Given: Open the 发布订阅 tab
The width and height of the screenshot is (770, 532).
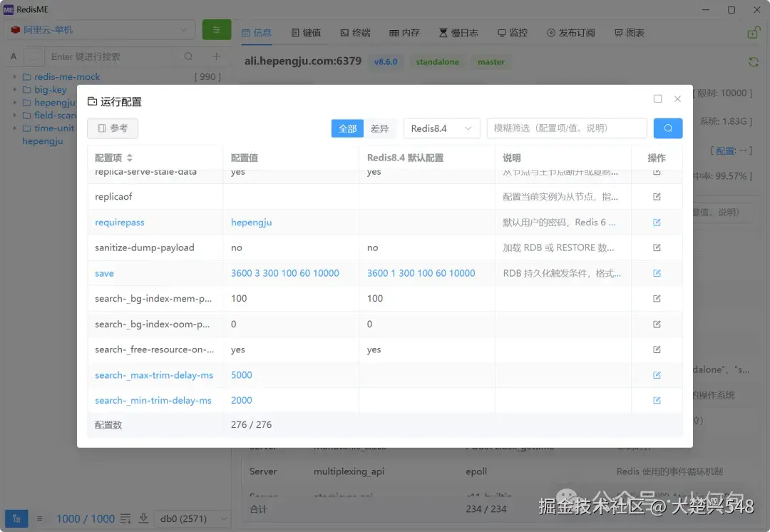Looking at the screenshot, I should click(x=570, y=33).
